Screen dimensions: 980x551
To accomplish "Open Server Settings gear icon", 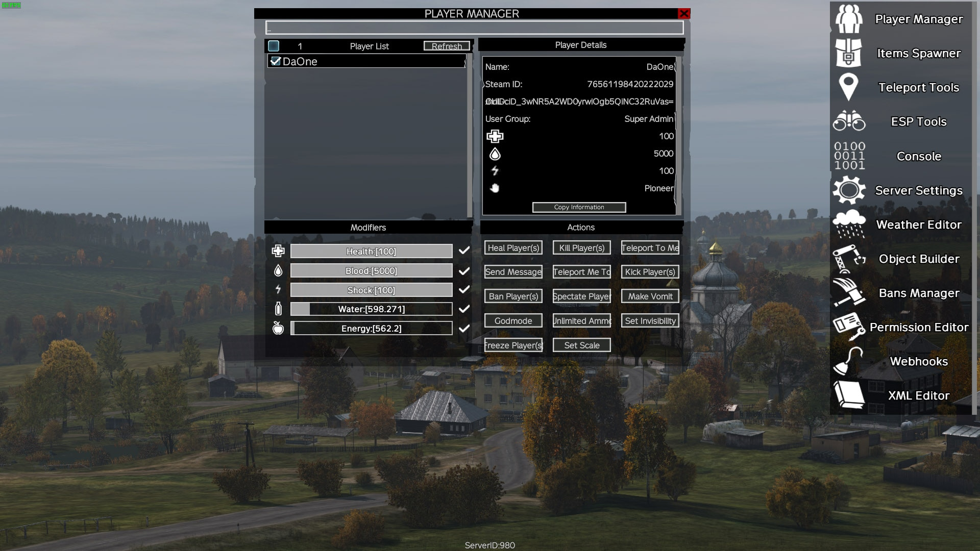I will click(x=849, y=190).
